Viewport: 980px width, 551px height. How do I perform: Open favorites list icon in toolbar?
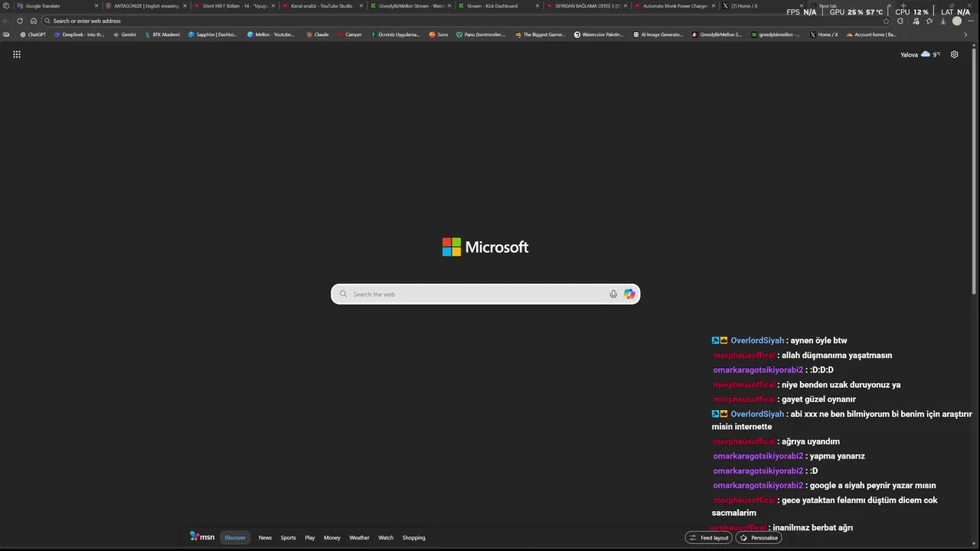coord(929,21)
